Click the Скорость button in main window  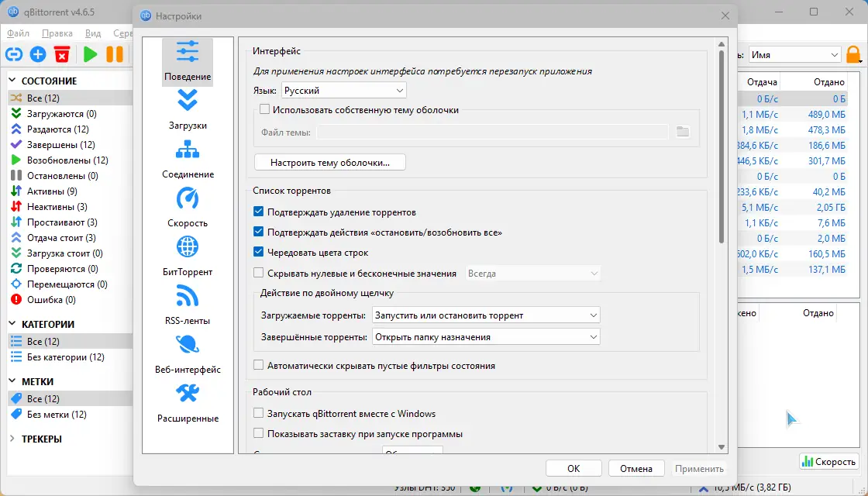coord(828,462)
